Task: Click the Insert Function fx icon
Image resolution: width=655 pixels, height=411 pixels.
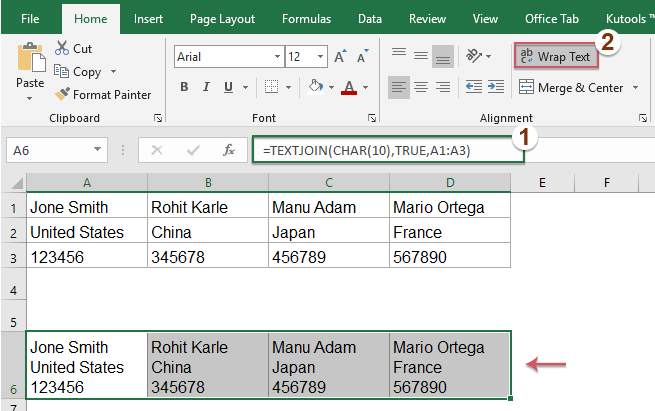Action: point(228,150)
